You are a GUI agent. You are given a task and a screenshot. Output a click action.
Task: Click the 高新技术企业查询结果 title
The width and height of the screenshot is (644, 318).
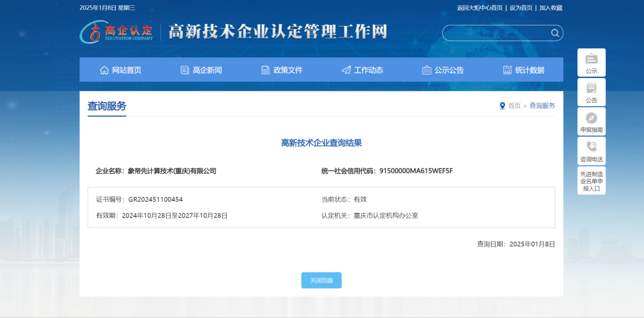[x=321, y=143]
